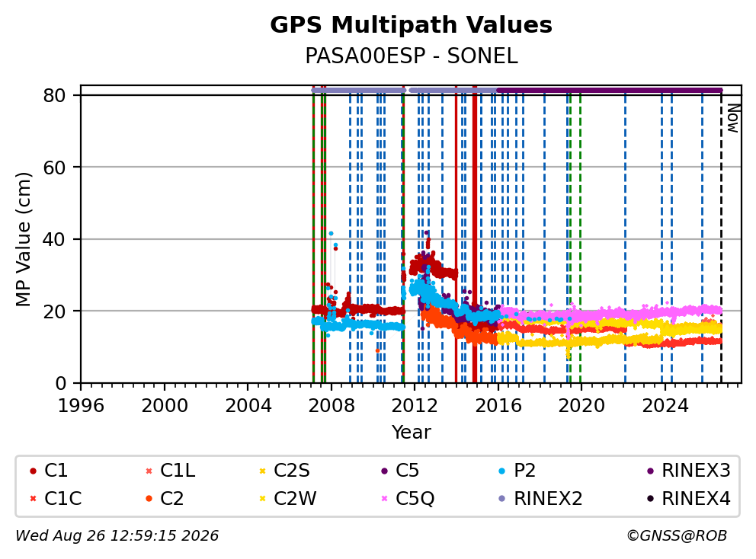Click the 2020 x-axis tick label

581,406
